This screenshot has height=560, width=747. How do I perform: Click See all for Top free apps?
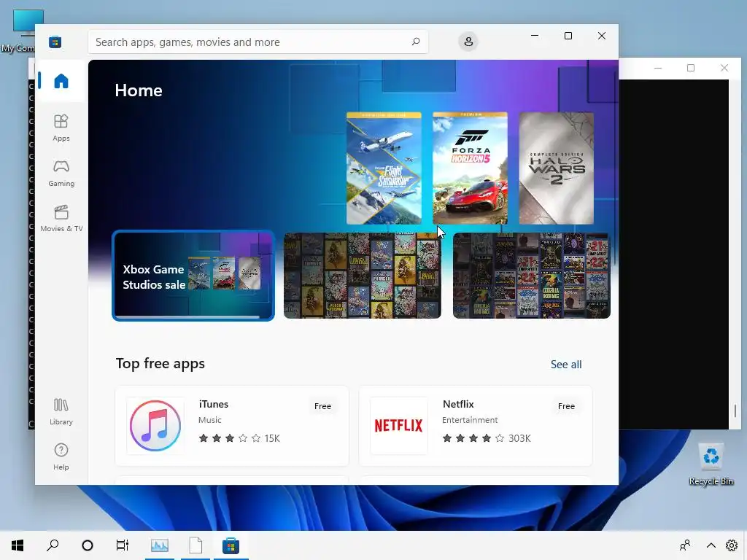click(x=566, y=365)
